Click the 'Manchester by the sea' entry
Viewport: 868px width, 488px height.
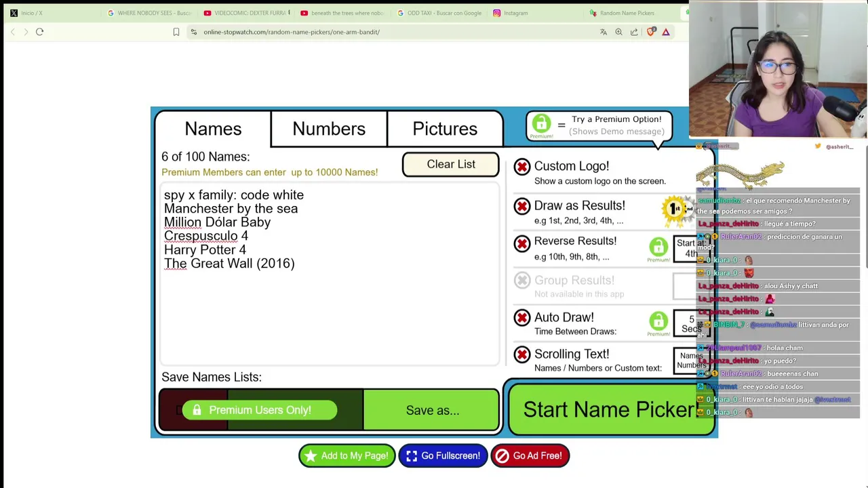click(231, 209)
